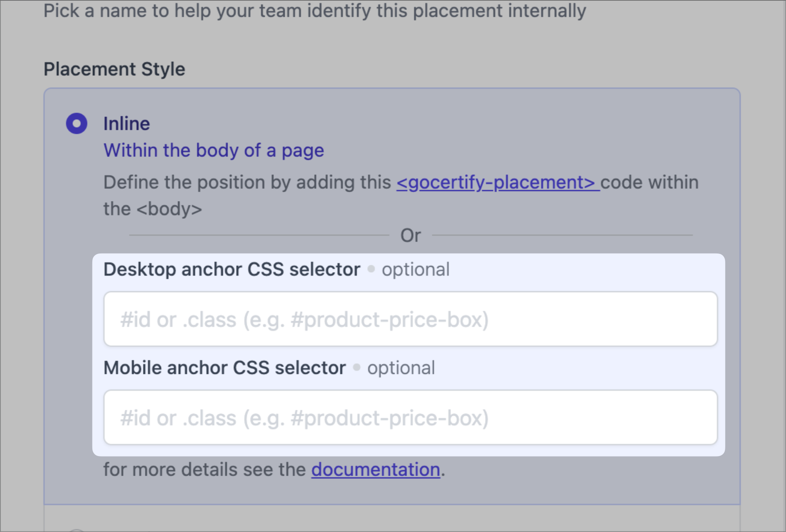Open the documentation link
This screenshot has width=786, height=532.
tap(375, 469)
